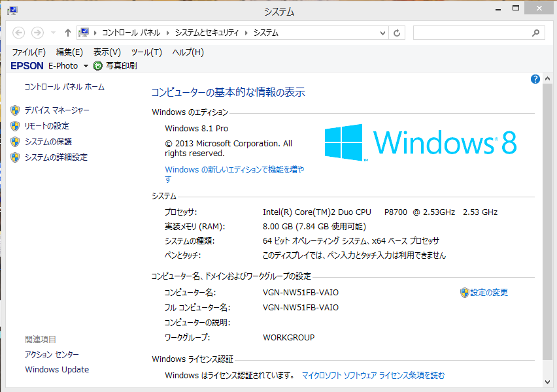Open the ツール(T) menu
Screen dimensions: 557x392
[x=146, y=52]
